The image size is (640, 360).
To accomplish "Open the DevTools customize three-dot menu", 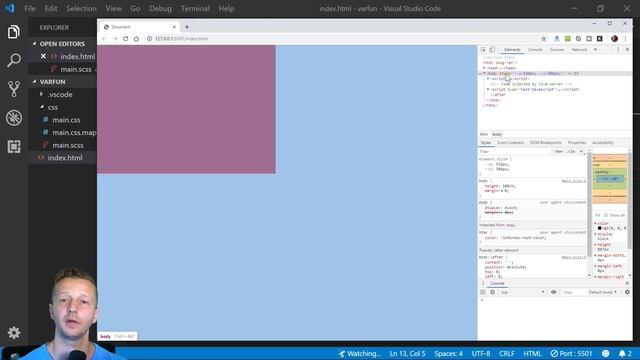I will click(618, 50).
